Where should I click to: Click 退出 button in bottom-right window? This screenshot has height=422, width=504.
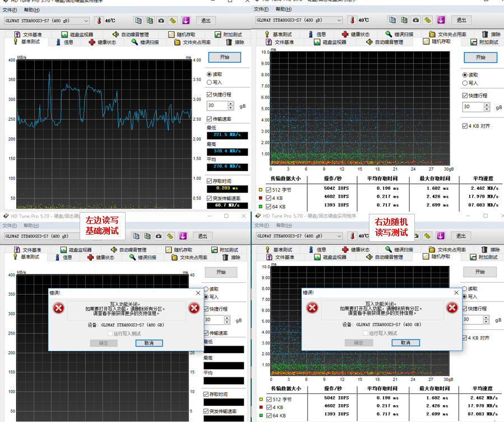point(461,236)
